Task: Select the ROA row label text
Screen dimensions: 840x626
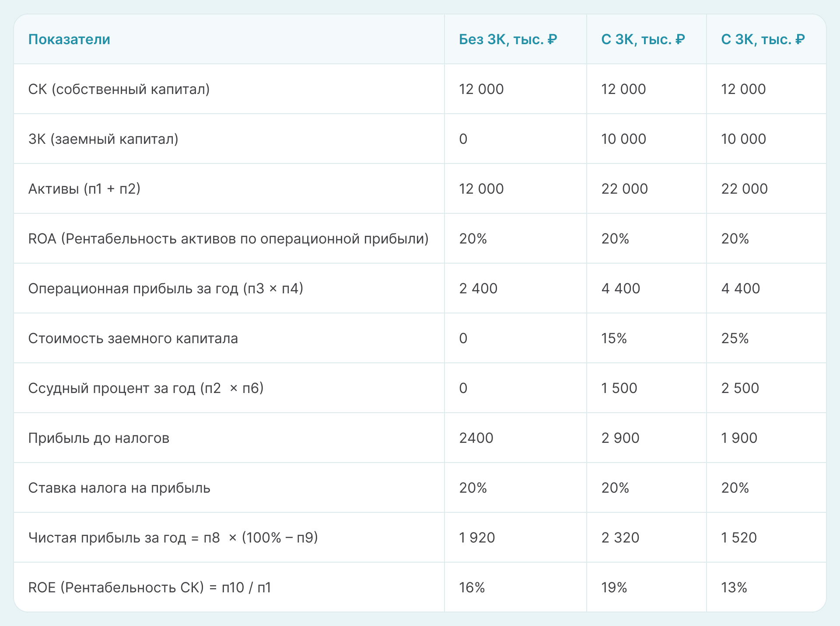Action: tap(228, 239)
